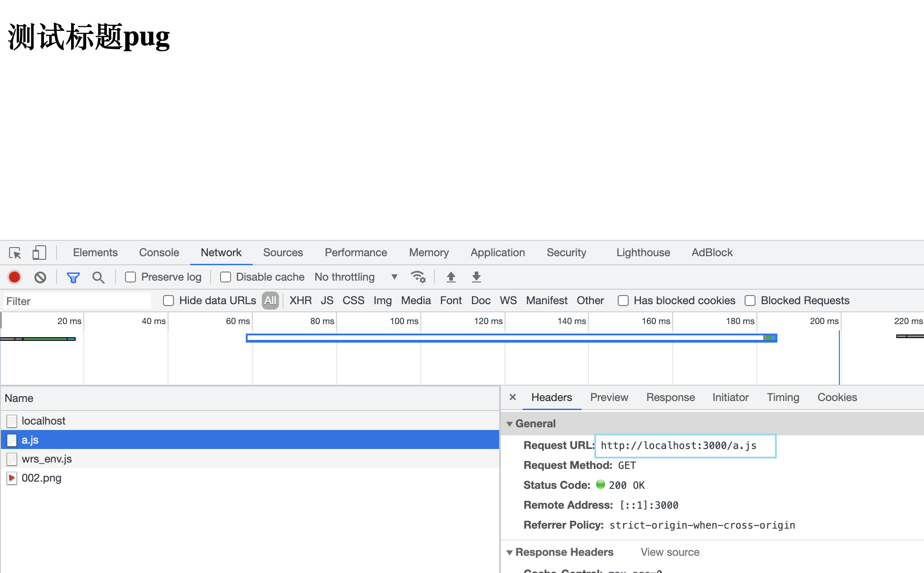Click the network conditions WiFi icon
This screenshot has height=573, width=924.
[419, 277]
